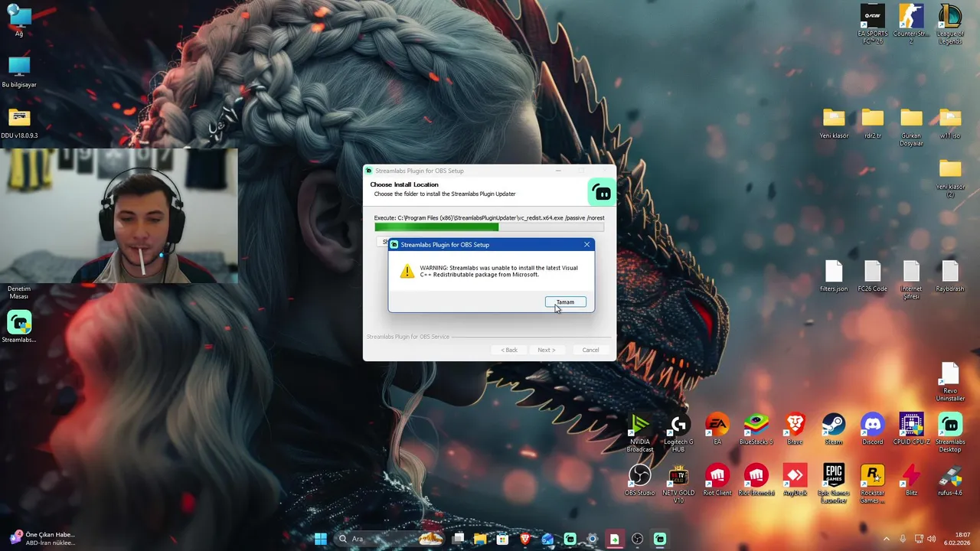Screen dimensions: 980x551
Task: Select Counter-Strike 2 desktop icon
Action: tap(911, 24)
